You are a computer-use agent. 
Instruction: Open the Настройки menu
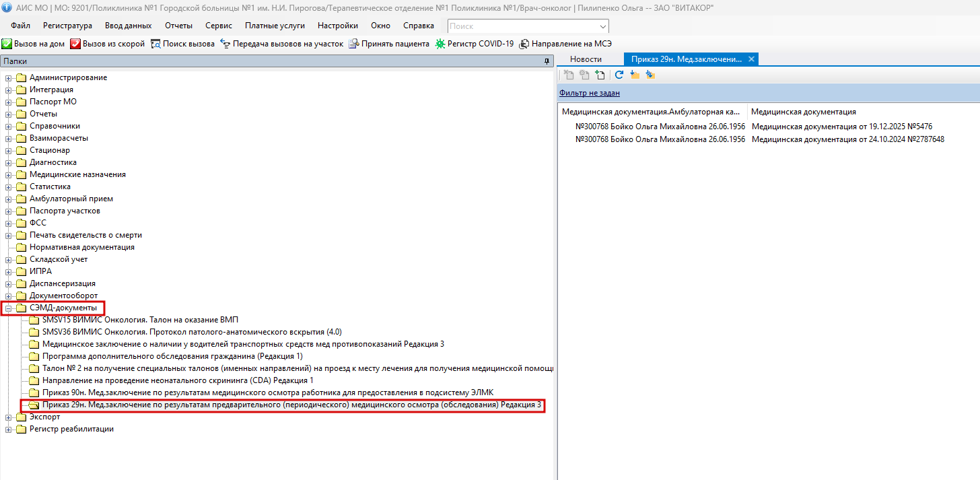coord(337,26)
